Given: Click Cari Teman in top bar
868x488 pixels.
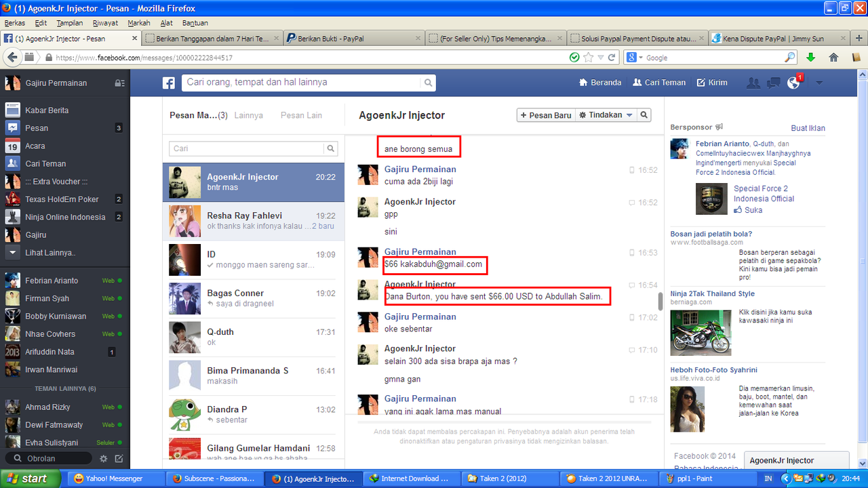Looking at the screenshot, I should point(659,82).
